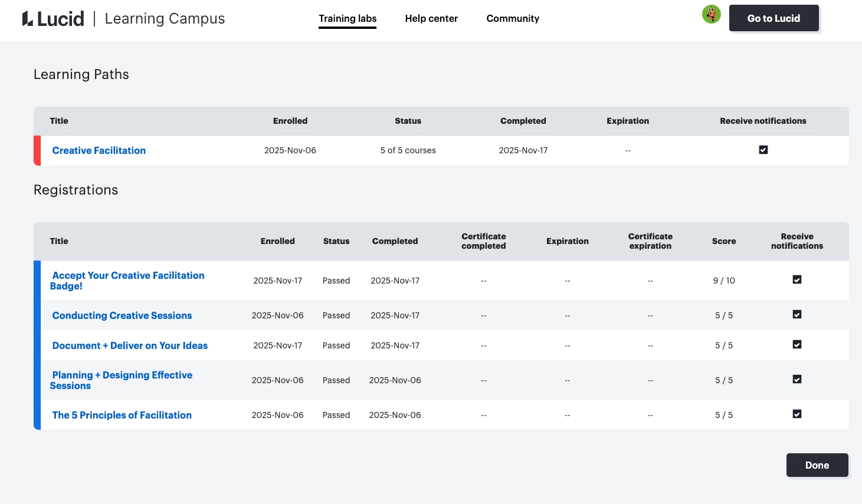Click the Learning Paths Status column header
The height and width of the screenshot is (504, 862).
408,121
